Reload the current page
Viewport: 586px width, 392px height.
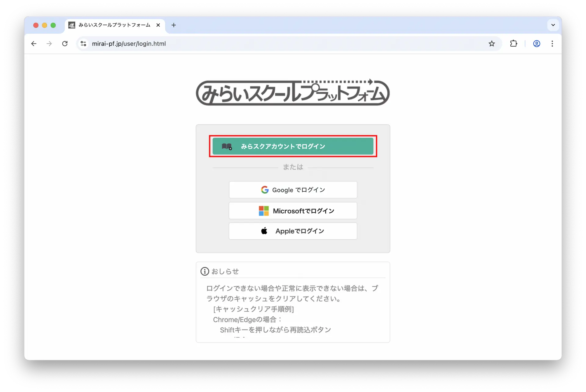tap(65, 44)
